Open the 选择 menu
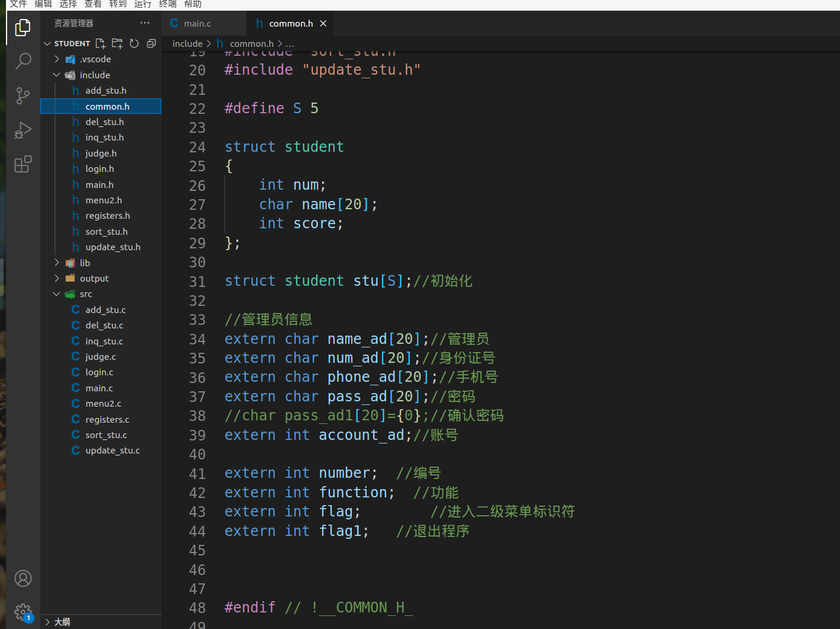The width and height of the screenshot is (840, 629). coord(68,4)
